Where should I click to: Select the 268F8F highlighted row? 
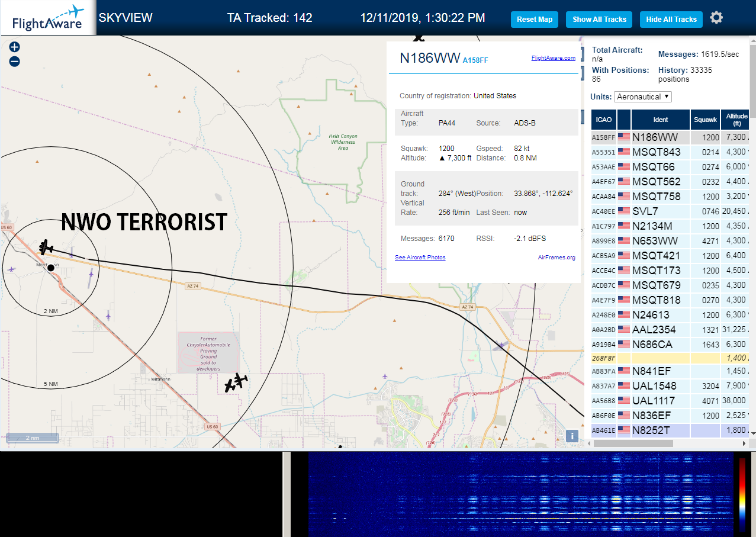671,358
